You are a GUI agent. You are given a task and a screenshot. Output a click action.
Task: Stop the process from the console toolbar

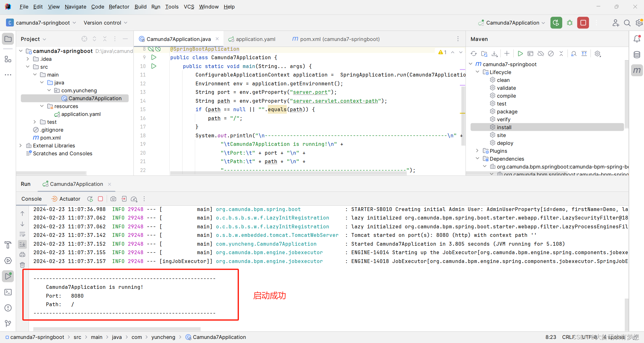pos(100,199)
